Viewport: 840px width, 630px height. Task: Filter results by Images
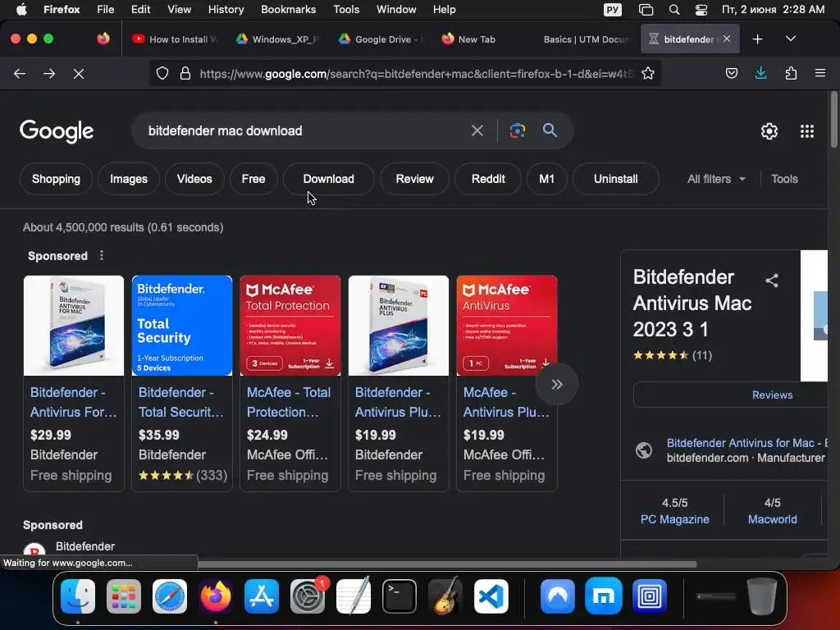click(x=129, y=179)
